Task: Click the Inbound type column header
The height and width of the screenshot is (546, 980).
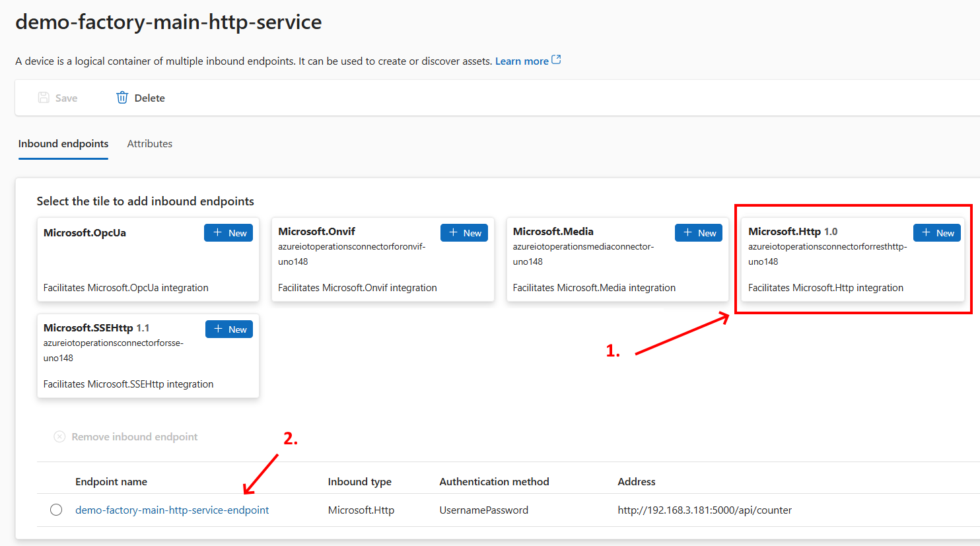Action: pyautogui.click(x=359, y=481)
